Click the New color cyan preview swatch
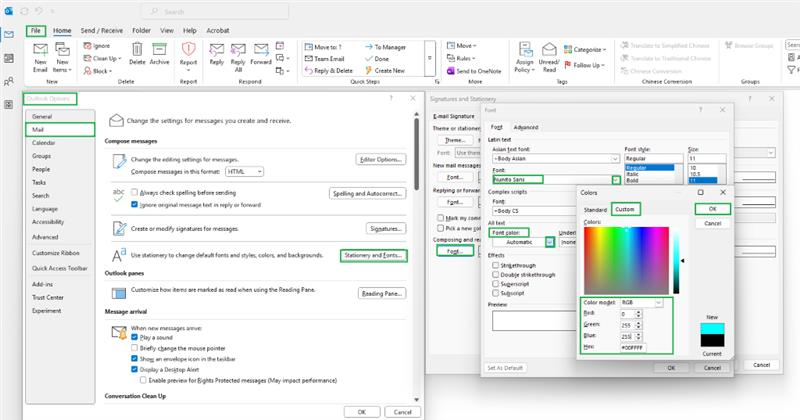The width and height of the screenshot is (800, 420). [712, 328]
